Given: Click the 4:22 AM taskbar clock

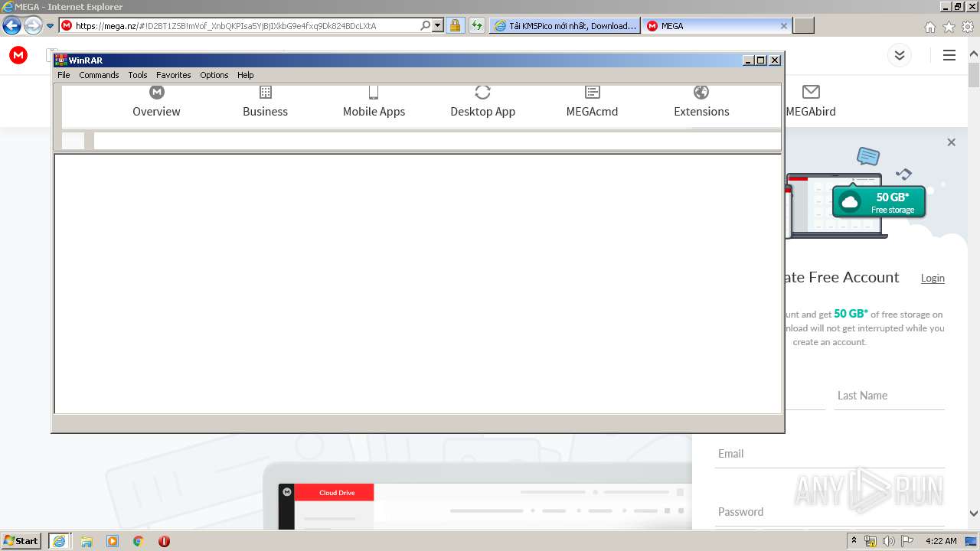Looking at the screenshot, I should tap(941, 541).
